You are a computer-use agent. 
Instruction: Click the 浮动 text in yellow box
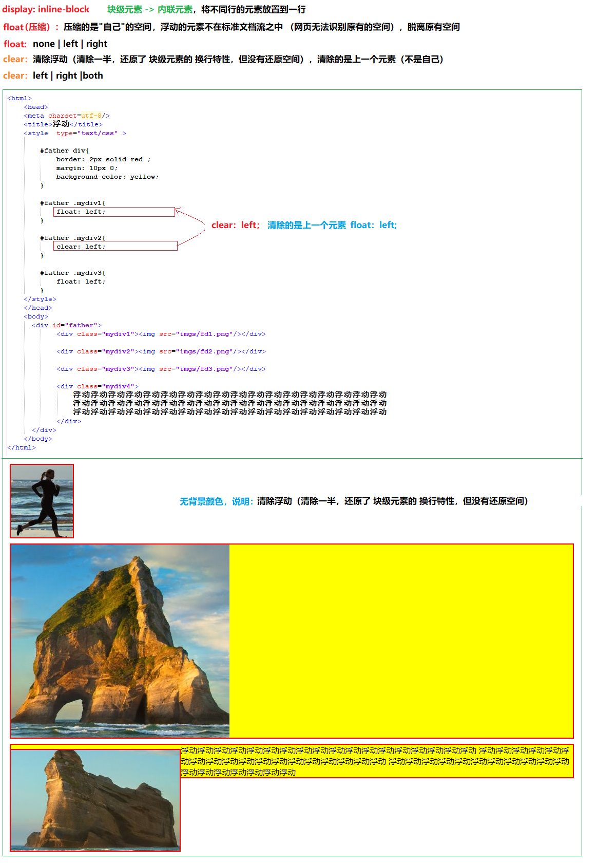[375, 761]
